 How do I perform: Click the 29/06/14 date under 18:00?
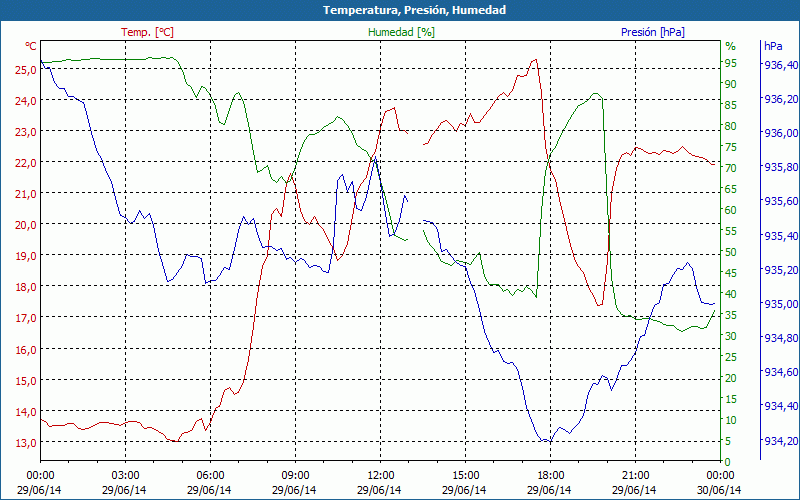550,490
